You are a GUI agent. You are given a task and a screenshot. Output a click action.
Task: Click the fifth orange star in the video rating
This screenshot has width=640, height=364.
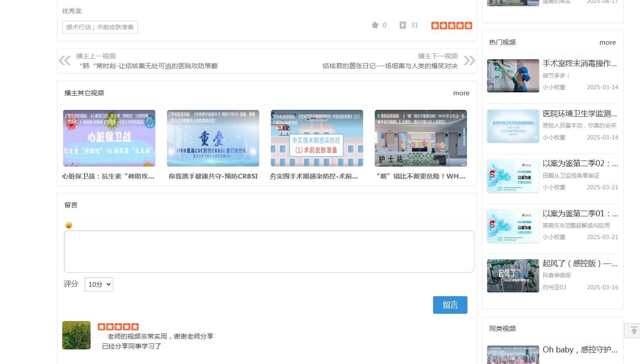coord(468,25)
